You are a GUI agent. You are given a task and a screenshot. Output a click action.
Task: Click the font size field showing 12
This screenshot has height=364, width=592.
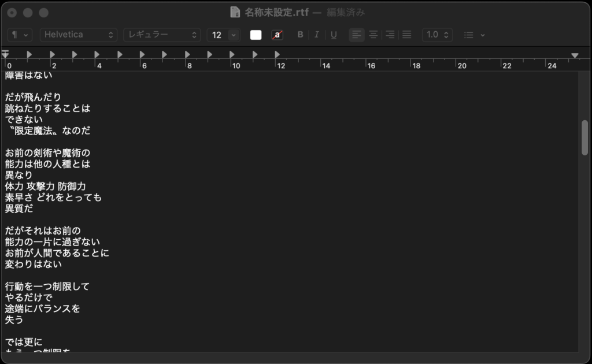[x=217, y=35]
